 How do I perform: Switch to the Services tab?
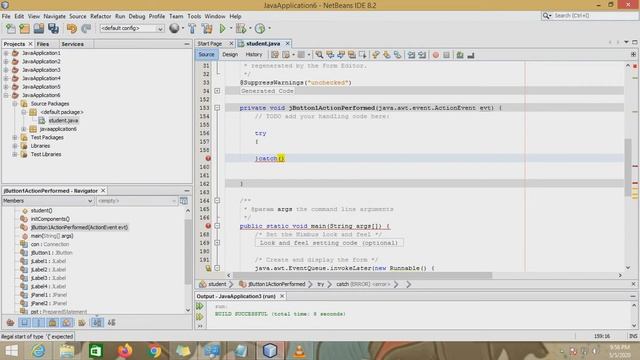72,44
